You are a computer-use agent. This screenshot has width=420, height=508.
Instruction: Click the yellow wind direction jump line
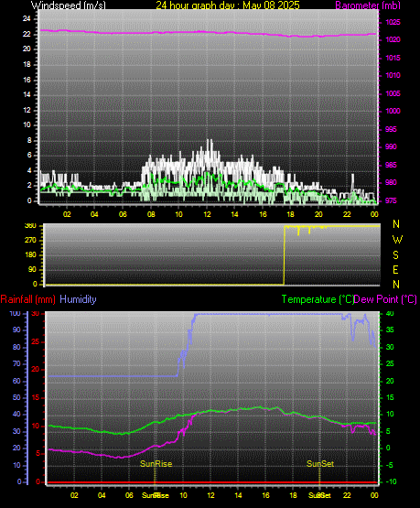click(x=284, y=255)
